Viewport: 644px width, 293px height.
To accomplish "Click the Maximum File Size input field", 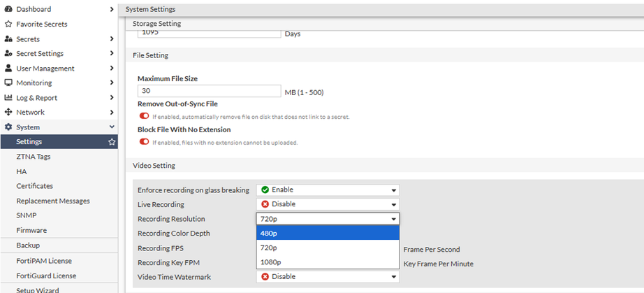I will point(209,92).
